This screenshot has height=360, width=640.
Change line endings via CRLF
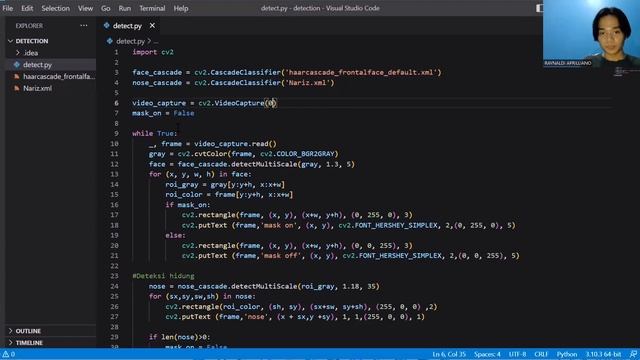[x=541, y=354]
